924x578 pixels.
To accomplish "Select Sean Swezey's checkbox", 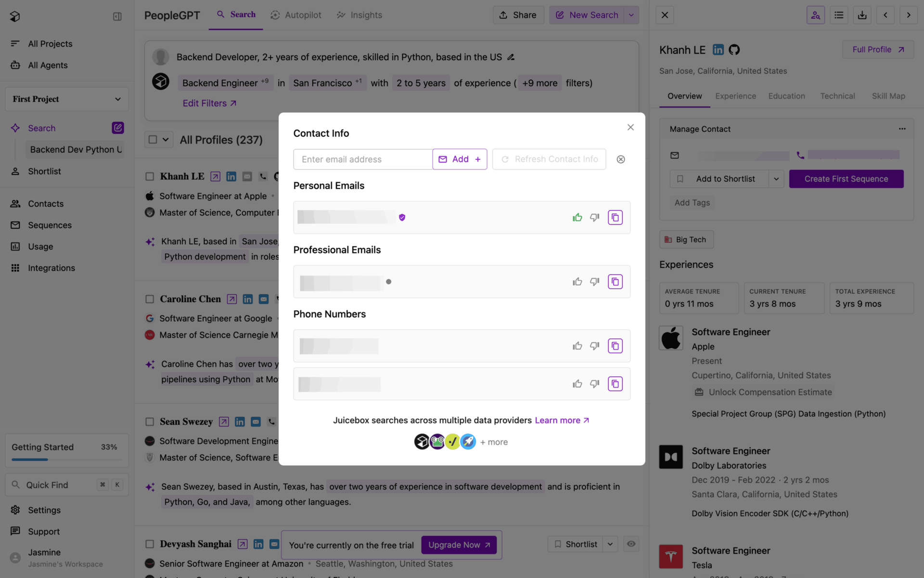I will point(150,421).
